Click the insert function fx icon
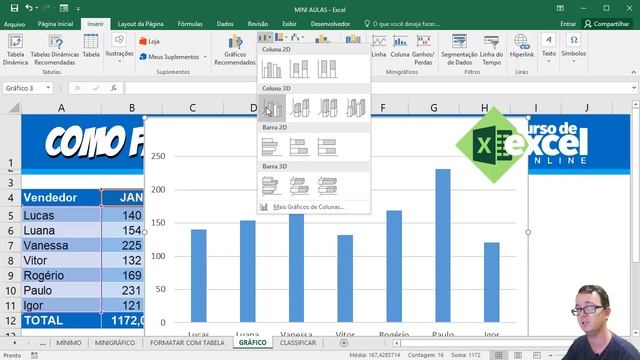Viewport: 640px width, 360px height. point(114,88)
